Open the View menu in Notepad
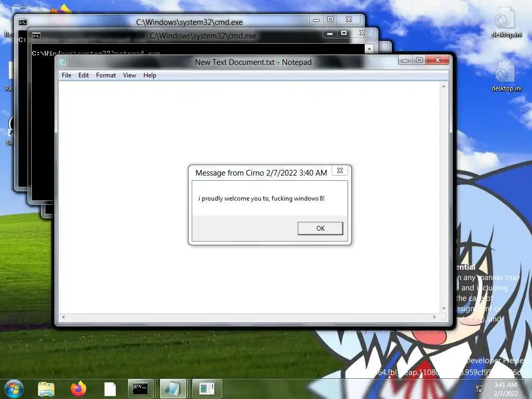 129,75
